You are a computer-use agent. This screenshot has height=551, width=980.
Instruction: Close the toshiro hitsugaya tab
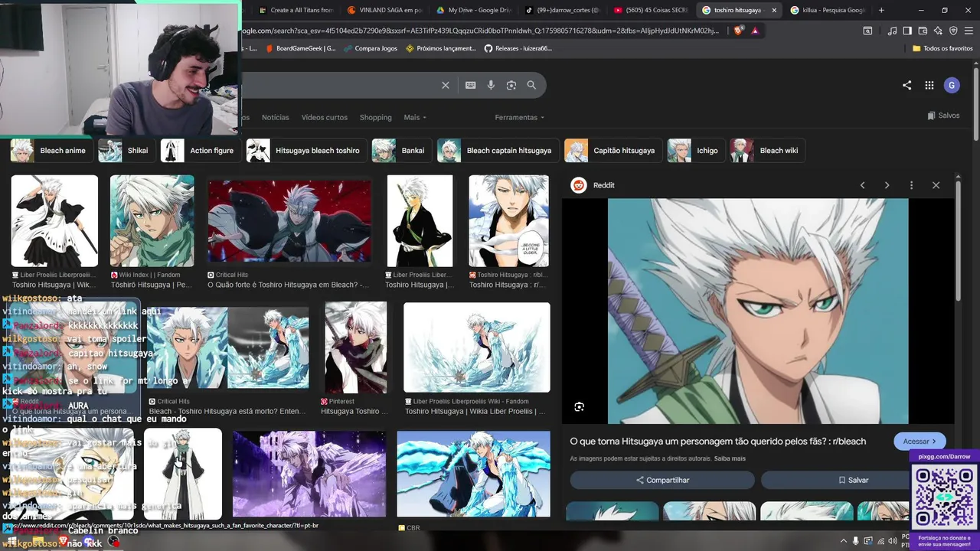[774, 10]
